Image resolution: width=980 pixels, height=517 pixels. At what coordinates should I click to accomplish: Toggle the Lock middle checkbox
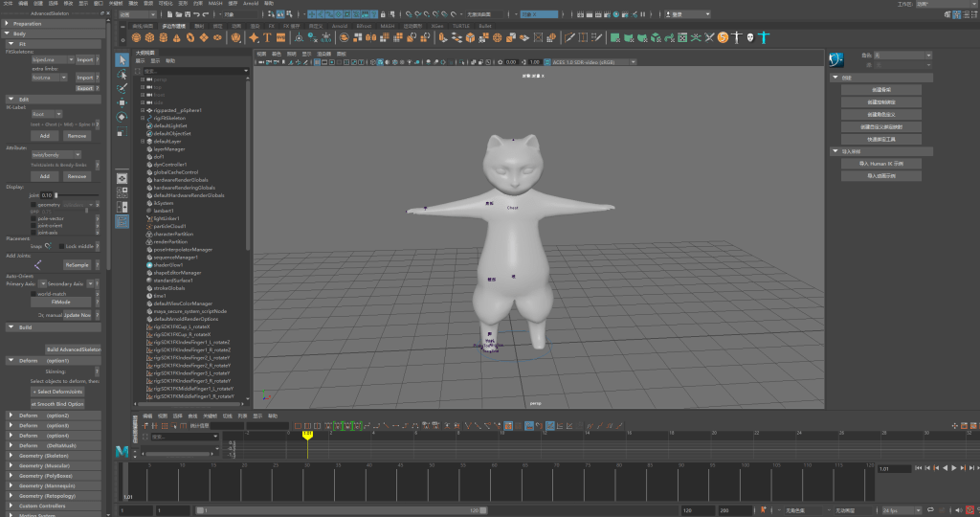pyautogui.click(x=60, y=246)
